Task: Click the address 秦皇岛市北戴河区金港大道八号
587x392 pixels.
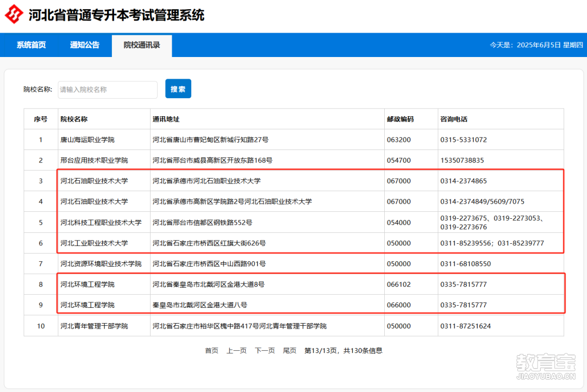Action: pyautogui.click(x=200, y=305)
